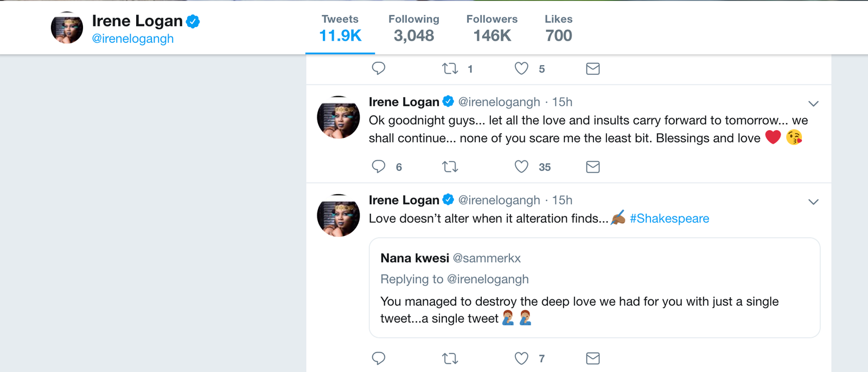Reply to the Shakespeare quote tweet
Viewport: 868px width, 372px height.
(379, 358)
